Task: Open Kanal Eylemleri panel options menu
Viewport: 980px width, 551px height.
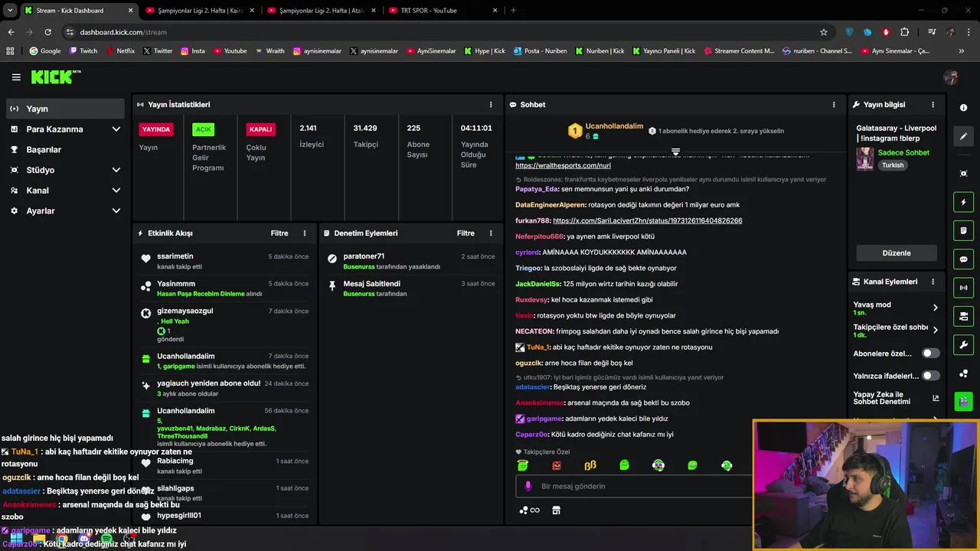Action: tap(933, 282)
